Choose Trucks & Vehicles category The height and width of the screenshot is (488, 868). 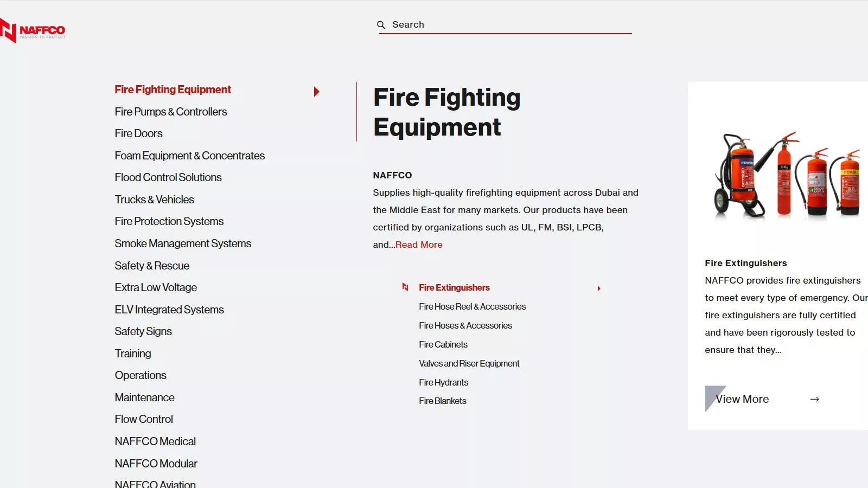coord(154,200)
